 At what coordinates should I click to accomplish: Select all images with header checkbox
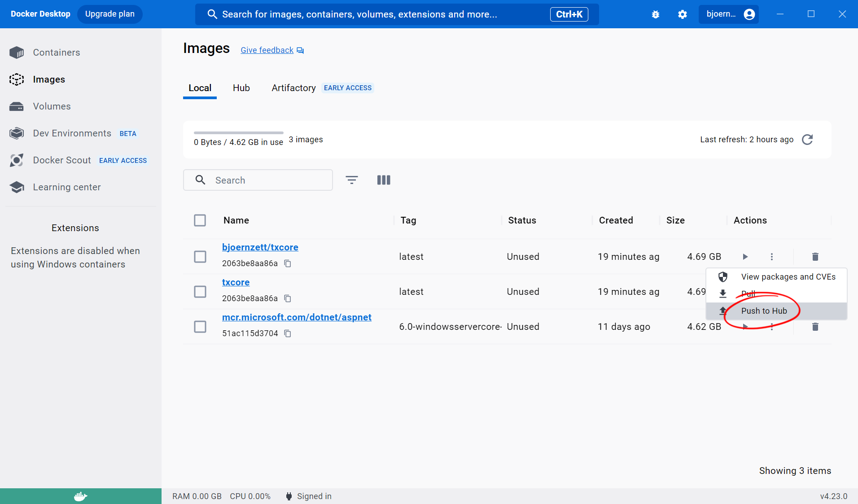point(200,220)
